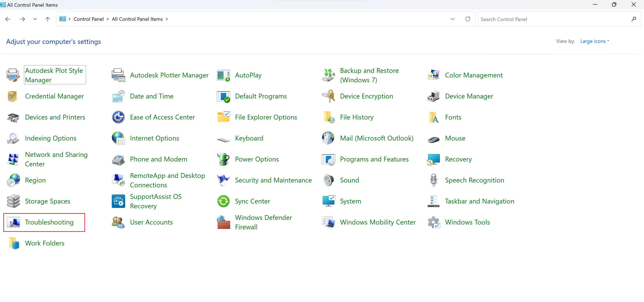The height and width of the screenshot is (302, 644).
Task: Open the Color Management panel
Action: 473,75
